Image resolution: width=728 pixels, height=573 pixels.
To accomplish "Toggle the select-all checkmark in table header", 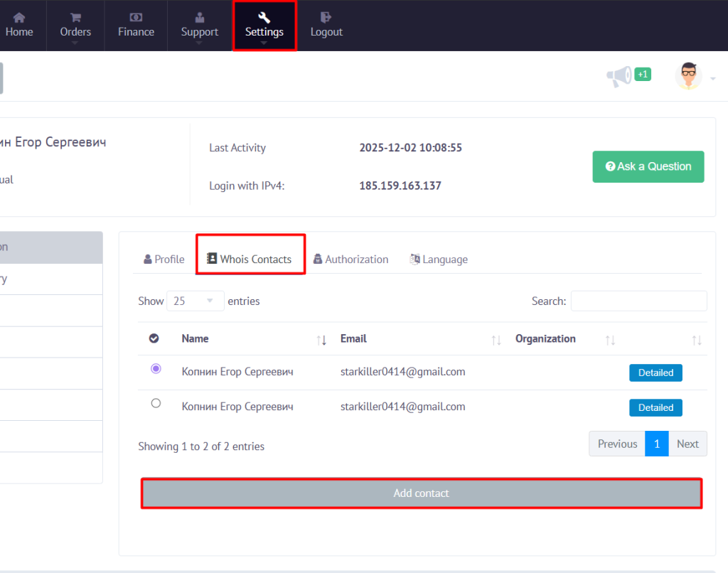I will point(154,338).
